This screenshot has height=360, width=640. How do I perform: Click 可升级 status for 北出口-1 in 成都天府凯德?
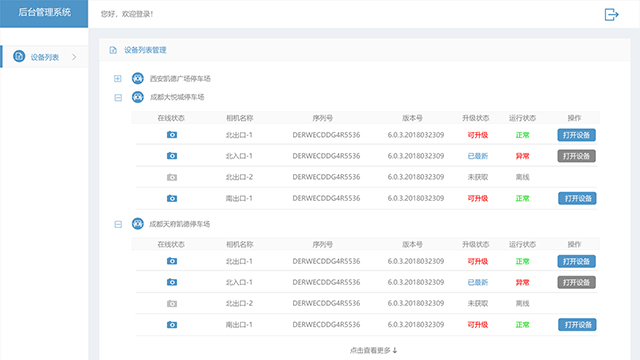478,261
